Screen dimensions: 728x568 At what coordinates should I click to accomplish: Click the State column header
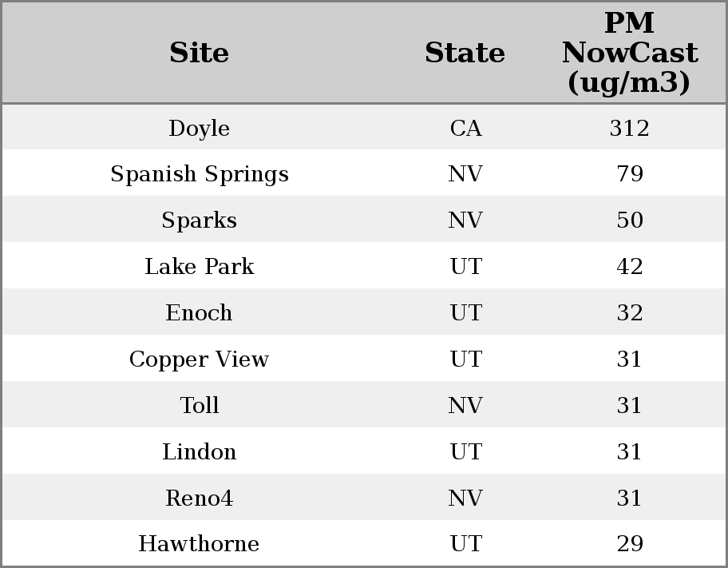click(465, 53)
